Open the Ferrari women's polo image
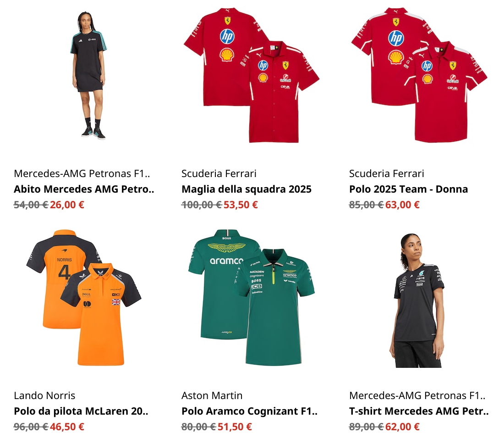The height and width of the screenshot is (444, 504). [419, 75]
